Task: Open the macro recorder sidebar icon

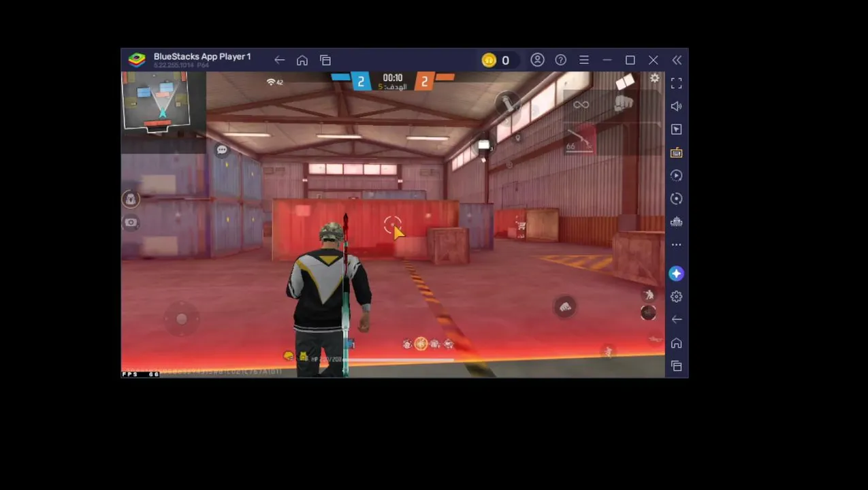Action: pyautogui.click(x=676, y=176)
